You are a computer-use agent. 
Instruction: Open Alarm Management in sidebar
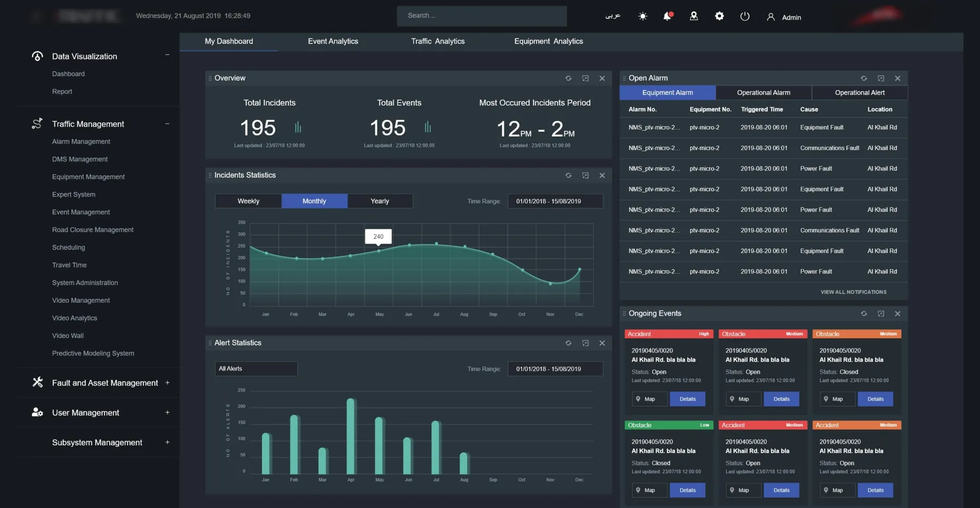tap(81, 142)
